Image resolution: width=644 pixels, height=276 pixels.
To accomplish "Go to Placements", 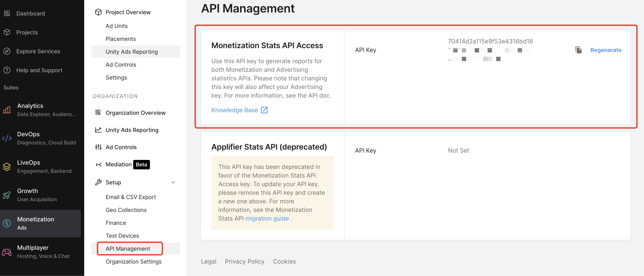I will [x=121, y=39].
